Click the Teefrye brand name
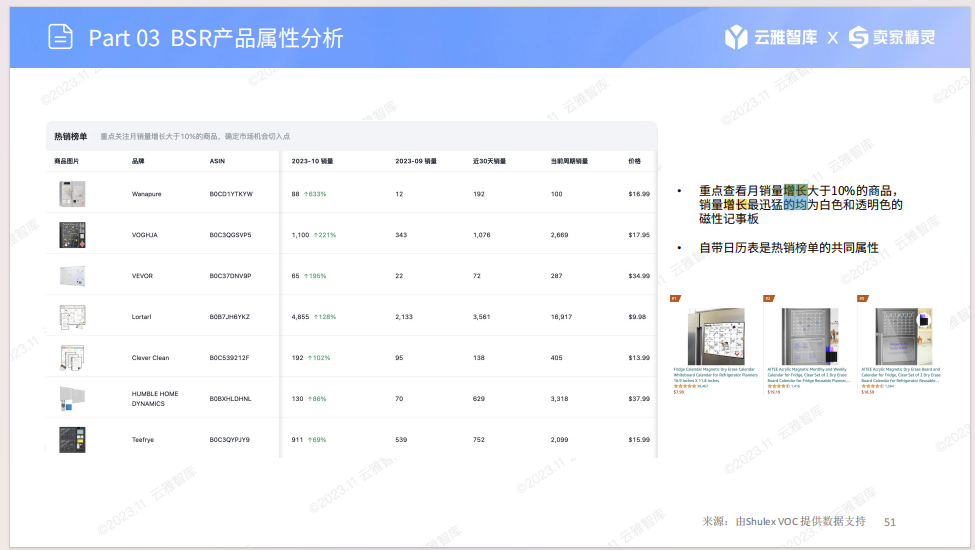The width and height of the screenshot is (975, 550). pos(142,439)
